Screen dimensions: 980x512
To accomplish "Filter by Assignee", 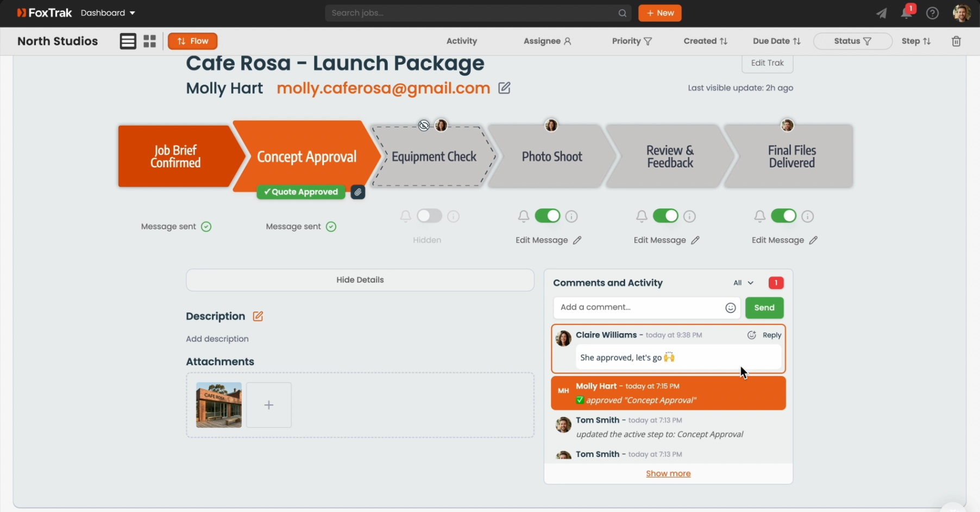I will tap(548, 41).
